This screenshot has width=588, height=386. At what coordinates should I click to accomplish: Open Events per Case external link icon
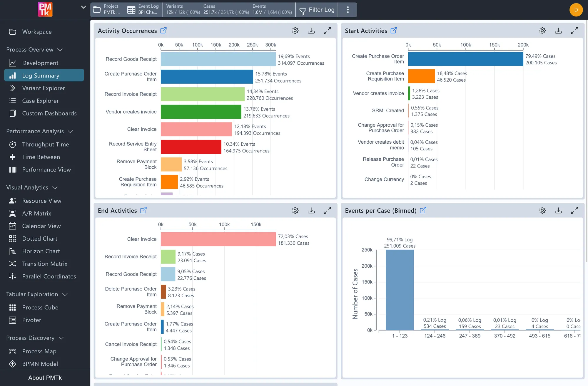423,210
